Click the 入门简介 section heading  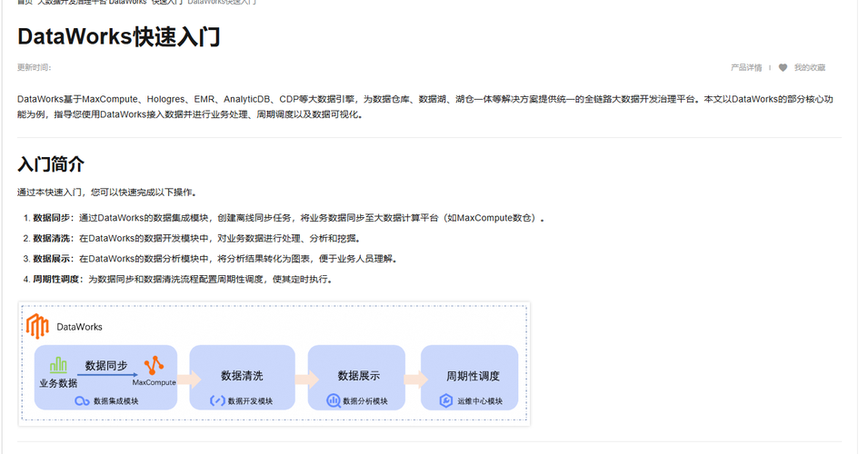(x=50, y=164)
